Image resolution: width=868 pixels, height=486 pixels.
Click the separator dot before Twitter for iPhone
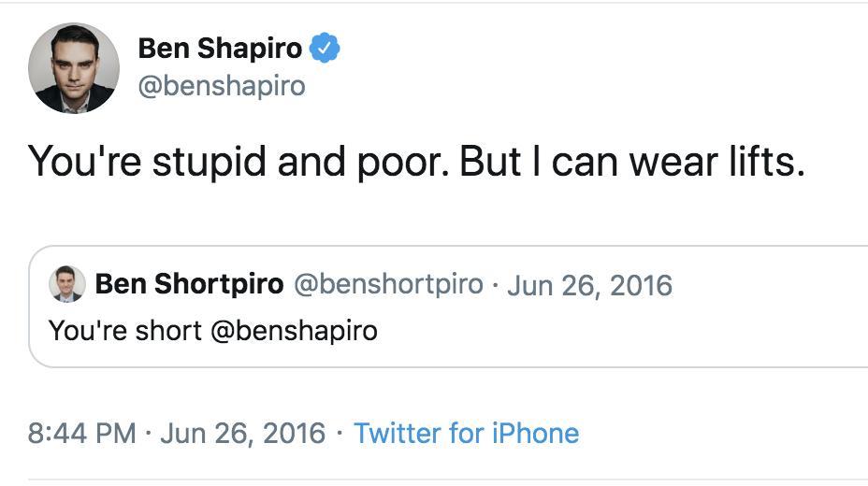coord(340,433)
